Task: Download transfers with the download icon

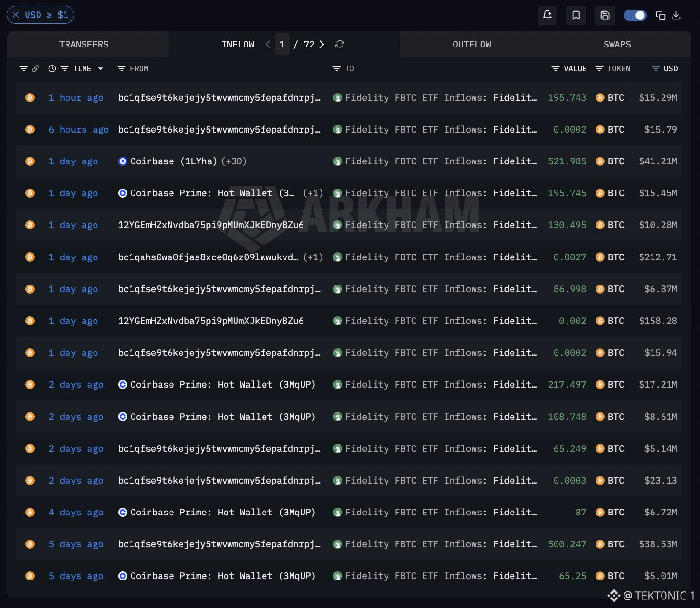Action: (x=676, y=16)
